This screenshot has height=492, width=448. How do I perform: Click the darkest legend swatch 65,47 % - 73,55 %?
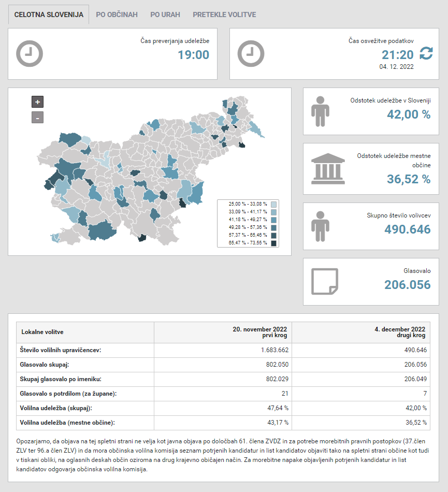(273, 243)
